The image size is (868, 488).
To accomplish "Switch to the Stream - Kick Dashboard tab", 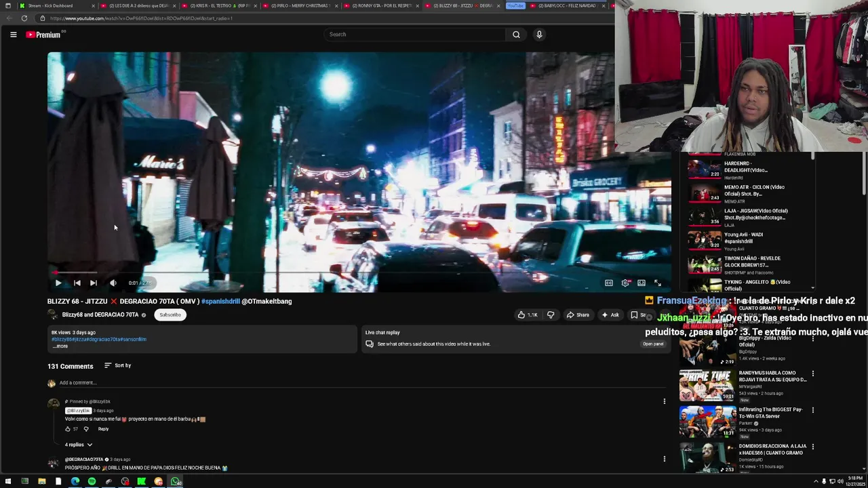I will tap(56, 5).
